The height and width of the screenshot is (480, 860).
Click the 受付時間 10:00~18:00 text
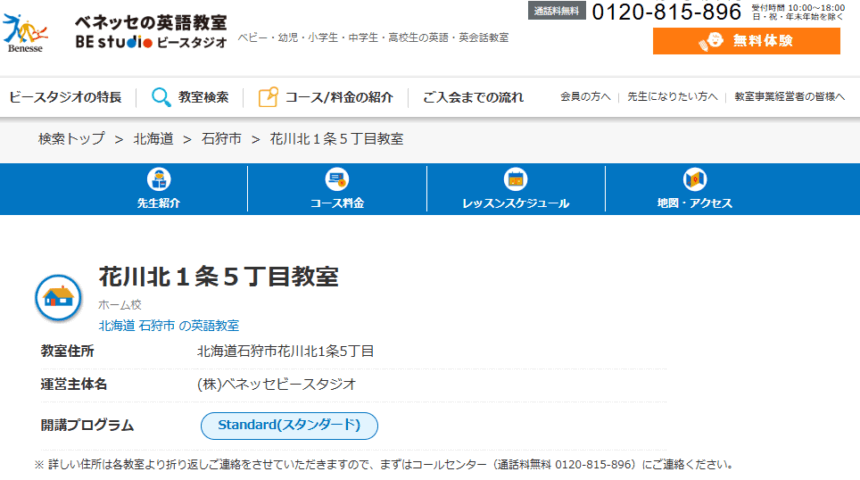(798, 8)
